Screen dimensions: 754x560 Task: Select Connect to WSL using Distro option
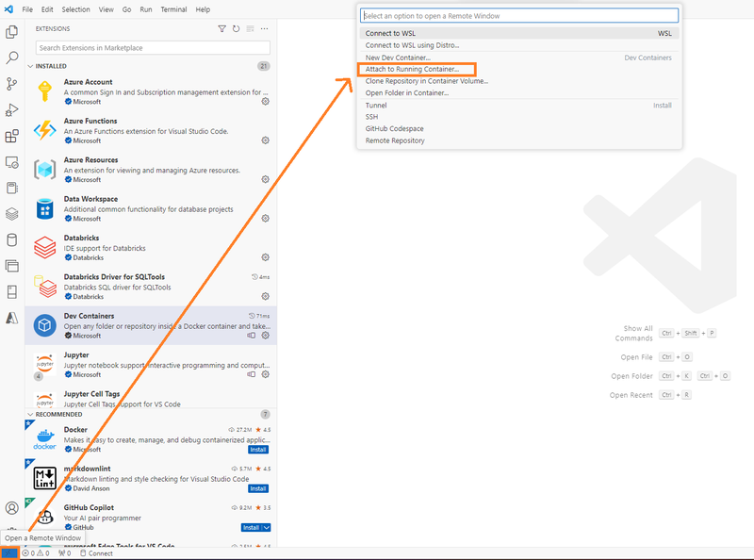519,45
